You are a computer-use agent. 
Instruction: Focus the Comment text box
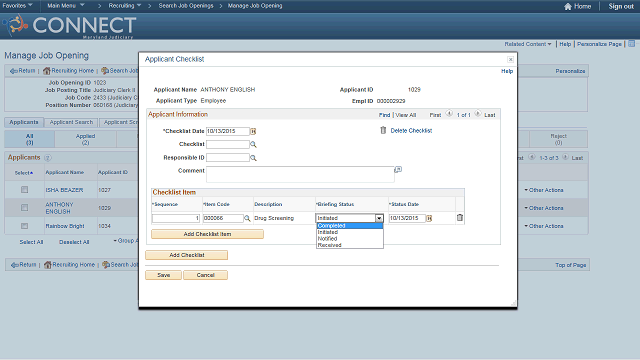coord(300,174)
